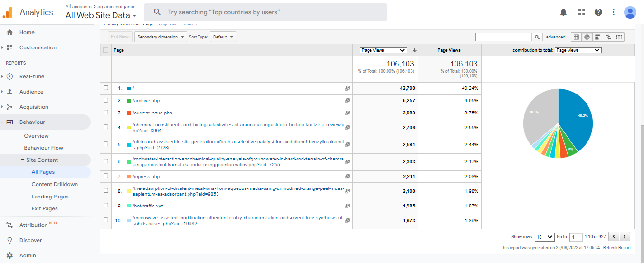This screenshot has height=263, width=644.
Task: Switch to the data table view
Action: coord(576,37)
